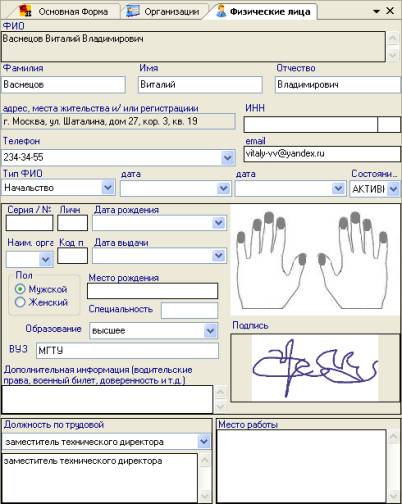Click the Организации tab icon

pyautogui.click(x=132, y=11)
